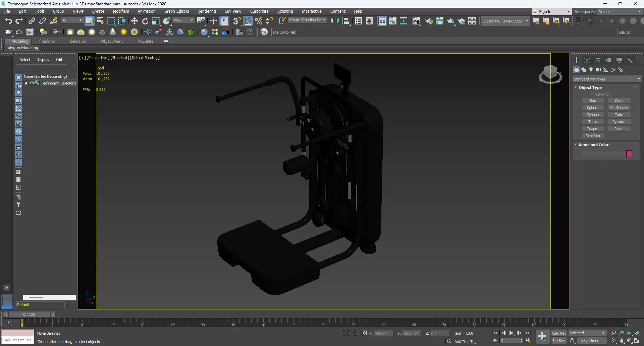The image size is (644, 346).
Task: Click the Sphere primitive button
Action: pos(593,108)
